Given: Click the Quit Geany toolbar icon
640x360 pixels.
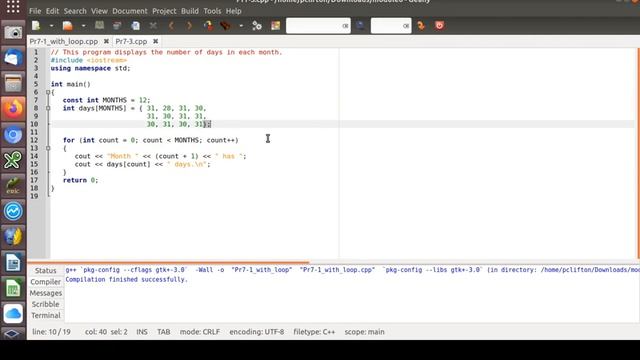Looking at the screenshot, I should click(x=440, y=26).
